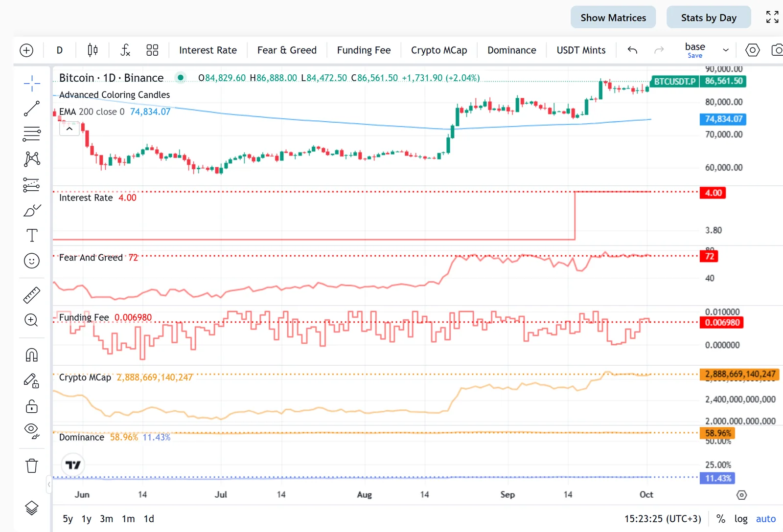Toggle the log scale
Image resolution: width=783 pixels, height=532 pixels.
[741, 519]
